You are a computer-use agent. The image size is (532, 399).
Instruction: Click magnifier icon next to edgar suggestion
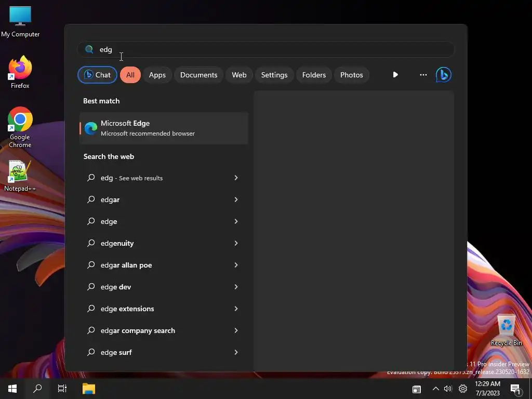point(91,199)
